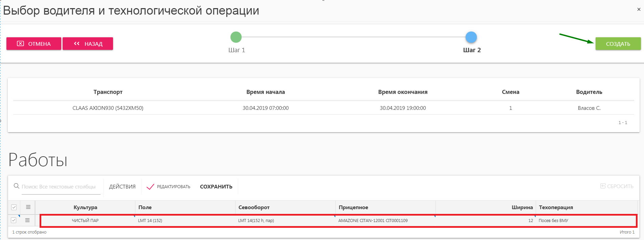Viewport: 644px width, 240px height.
Task: Click driver name Власов С.
Action: pyautogui.click(x=589, y=108)
